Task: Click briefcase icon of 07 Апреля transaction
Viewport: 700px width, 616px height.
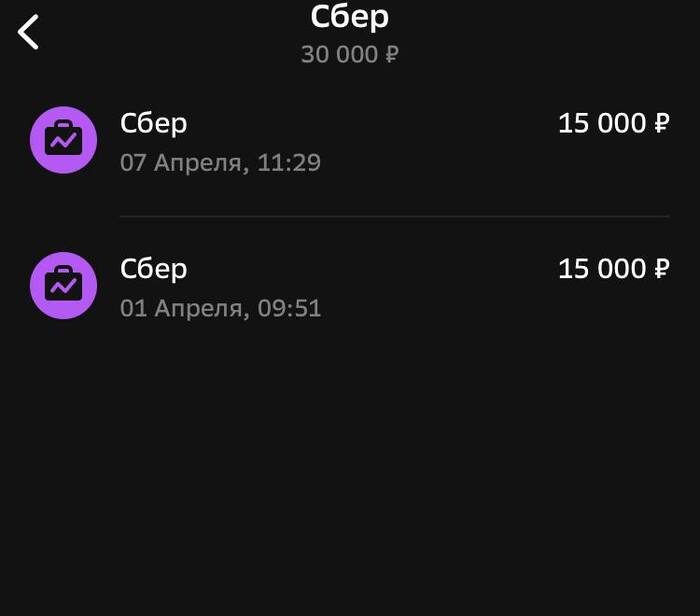Action: click(64, 140)
